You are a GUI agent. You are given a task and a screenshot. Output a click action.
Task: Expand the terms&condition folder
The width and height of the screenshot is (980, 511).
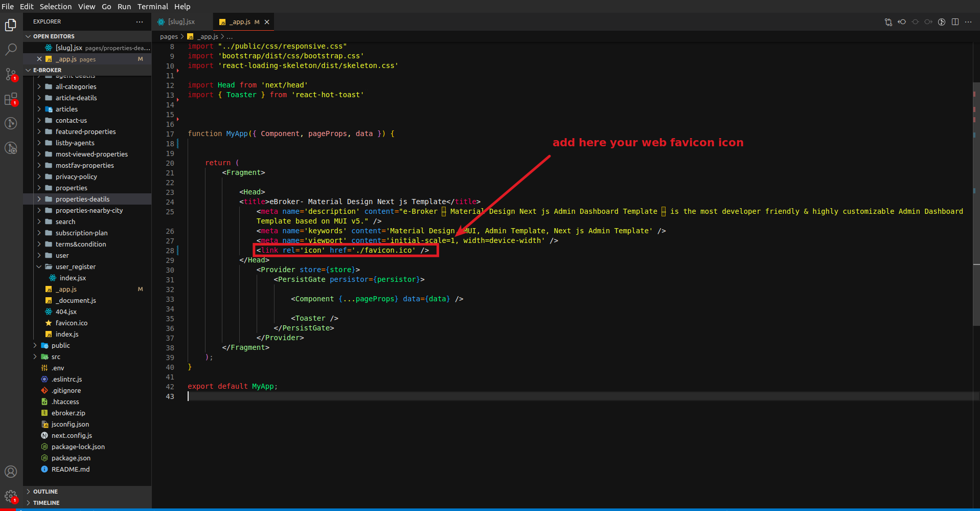(x=87, y=244)
